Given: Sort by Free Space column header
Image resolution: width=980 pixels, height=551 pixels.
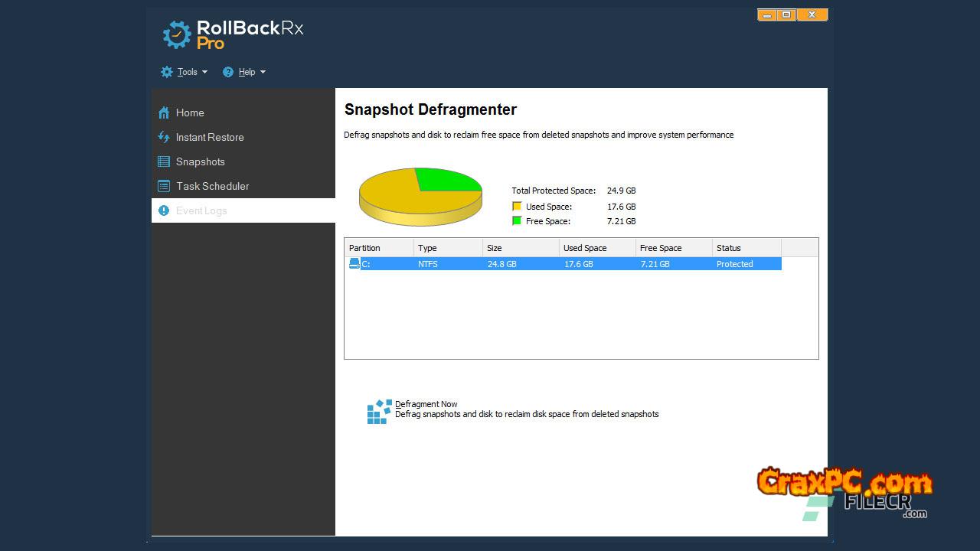Looking at the screenshot, I should 674,248.
